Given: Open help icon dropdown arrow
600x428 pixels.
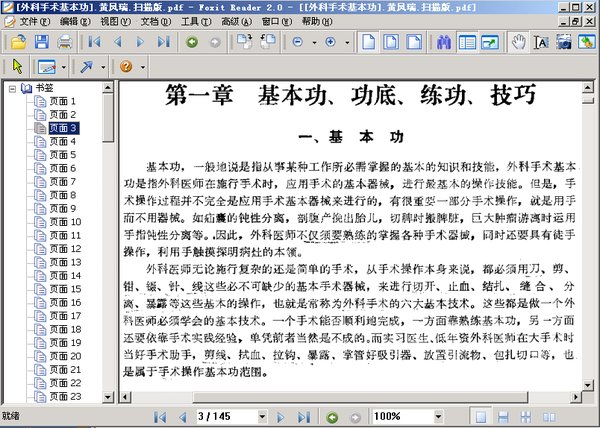Looking at the screenshot, I should tap(143, 67).
